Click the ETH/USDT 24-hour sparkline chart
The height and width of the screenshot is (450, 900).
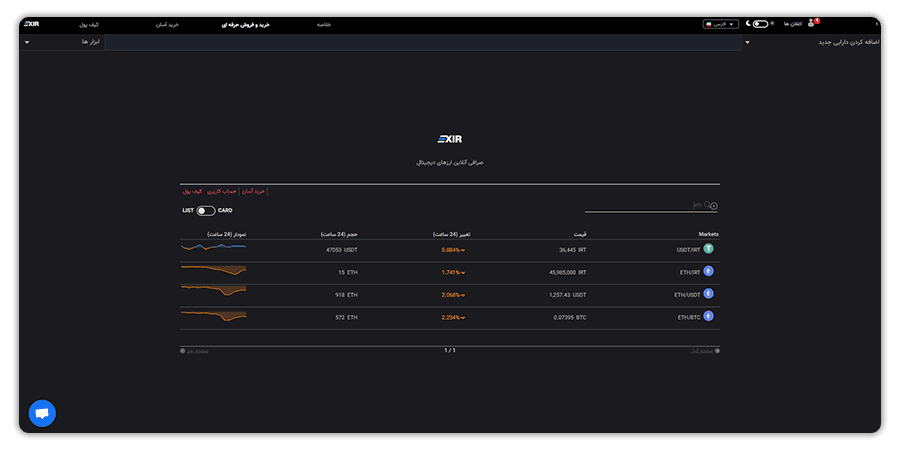point(213,290)
